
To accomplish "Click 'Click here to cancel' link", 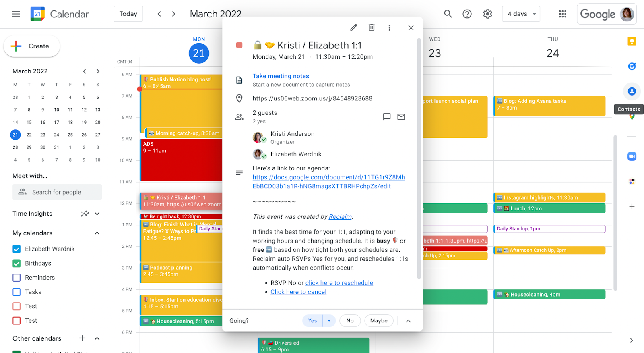I will pyautogui.click(x=298, y=292).
